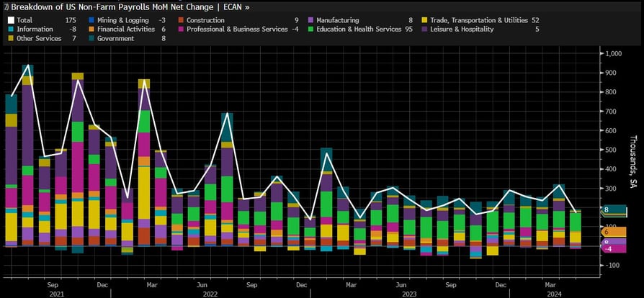
Task: Toggle the Construction legend entry
Action: pos(180,21)
